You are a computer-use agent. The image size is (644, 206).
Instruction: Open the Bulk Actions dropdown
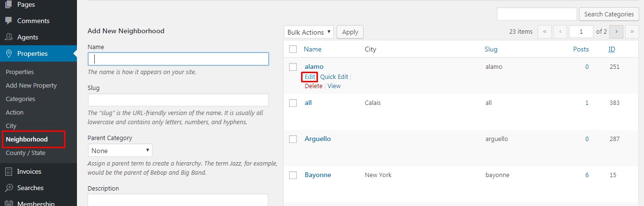[309, 32]
